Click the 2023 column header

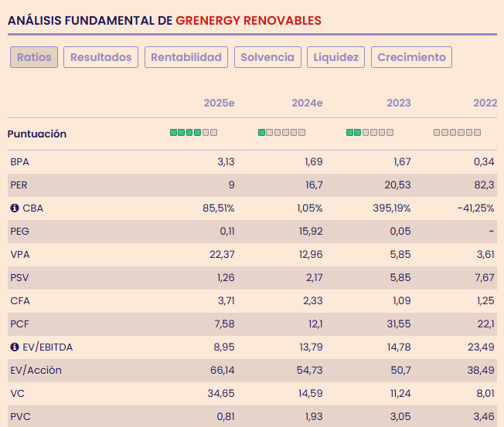399,103
